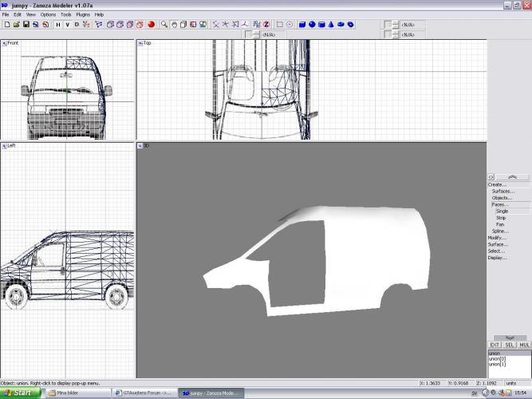
Task: Select the pan hand tool
Action: click(x=174, y=25)
